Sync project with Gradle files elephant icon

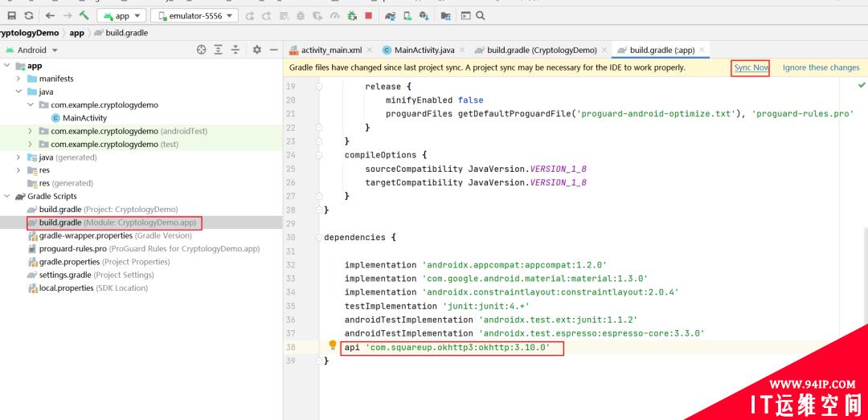coord(391,16)
